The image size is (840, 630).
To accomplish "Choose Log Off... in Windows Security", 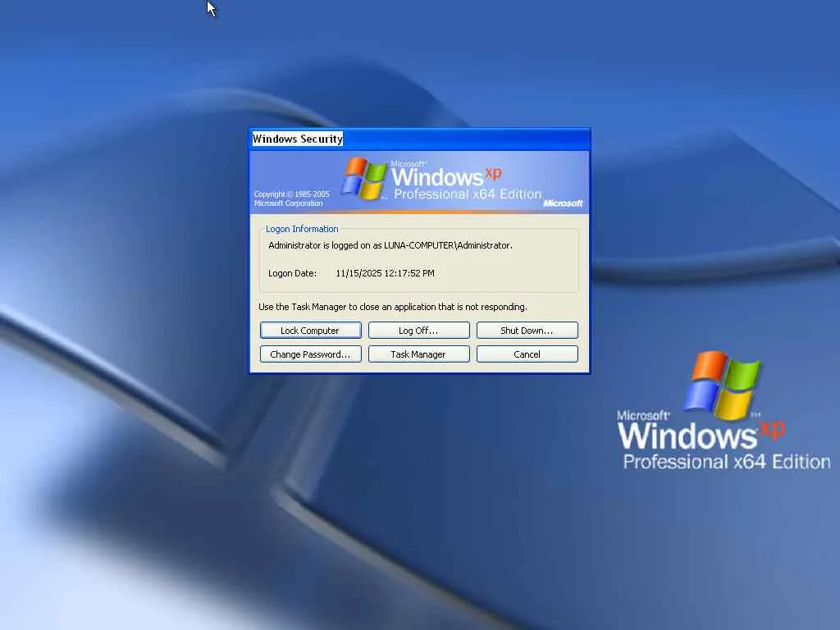I will click(x=418, y=331).
